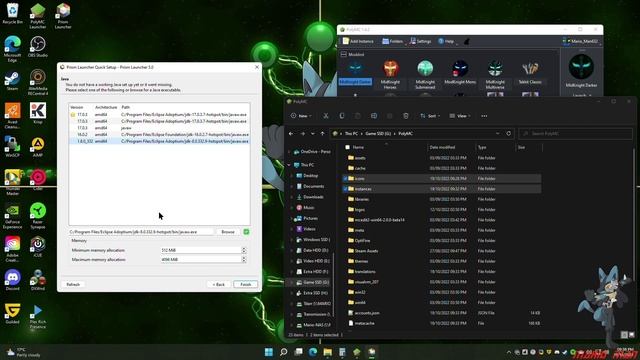Open the PolyMC Launcher desktop shortcut

click(x=38, y=16)
